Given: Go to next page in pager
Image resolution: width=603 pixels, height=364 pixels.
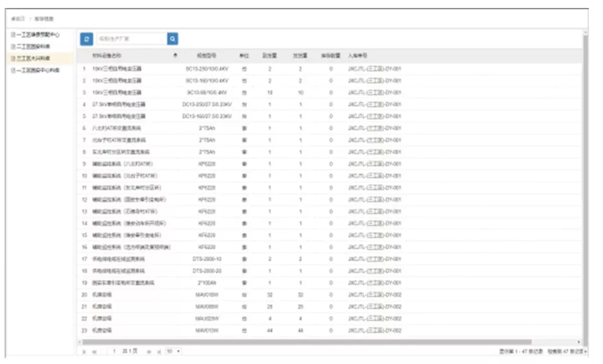Looking at the screenshot, I should coord(149,351).
